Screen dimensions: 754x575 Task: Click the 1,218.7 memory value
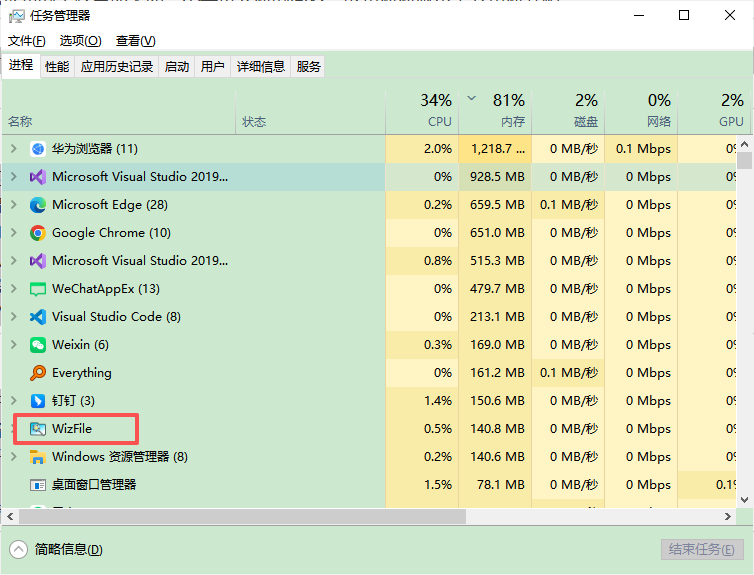click(x=495, y=149)
